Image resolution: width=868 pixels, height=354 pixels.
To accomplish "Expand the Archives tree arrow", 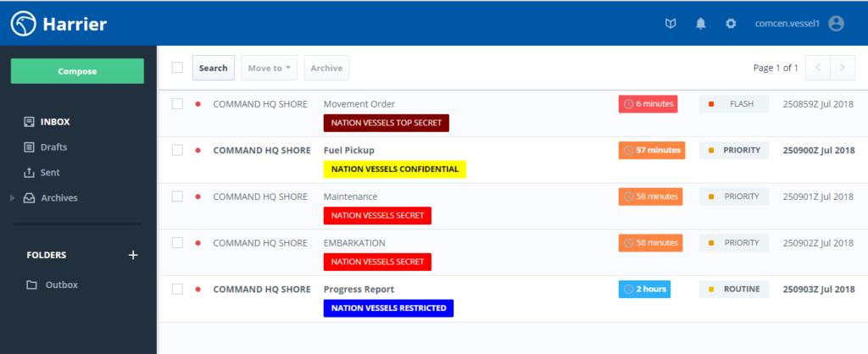I will [12, 198].
